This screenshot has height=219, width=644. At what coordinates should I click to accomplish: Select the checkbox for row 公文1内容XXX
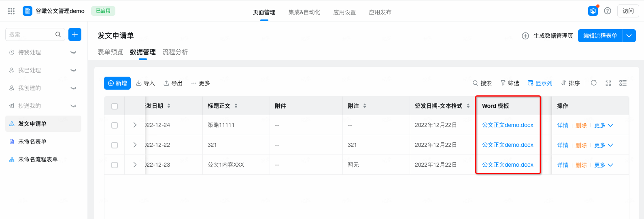click(115, 165)
